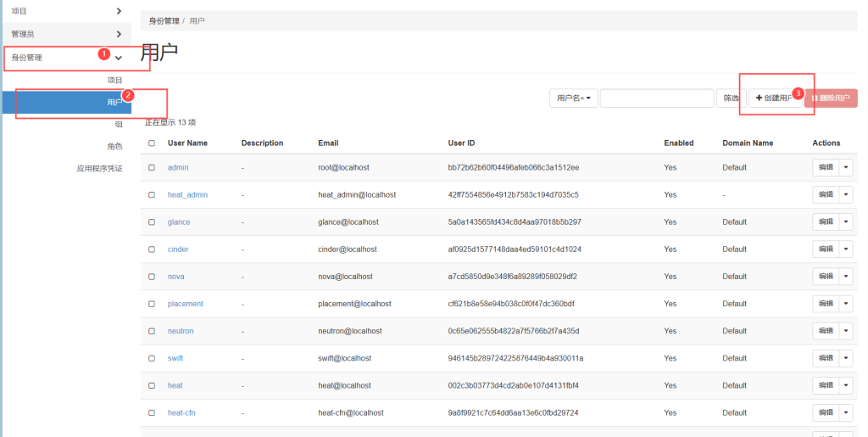The image size is (868, 437).
Task: Open the 用户名= filter dropdown
Action: 574,98
